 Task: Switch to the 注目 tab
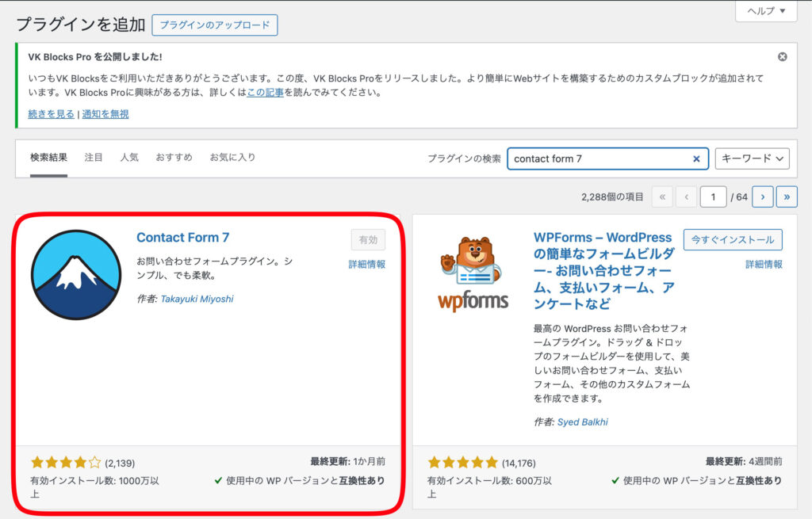pos(94,158)
